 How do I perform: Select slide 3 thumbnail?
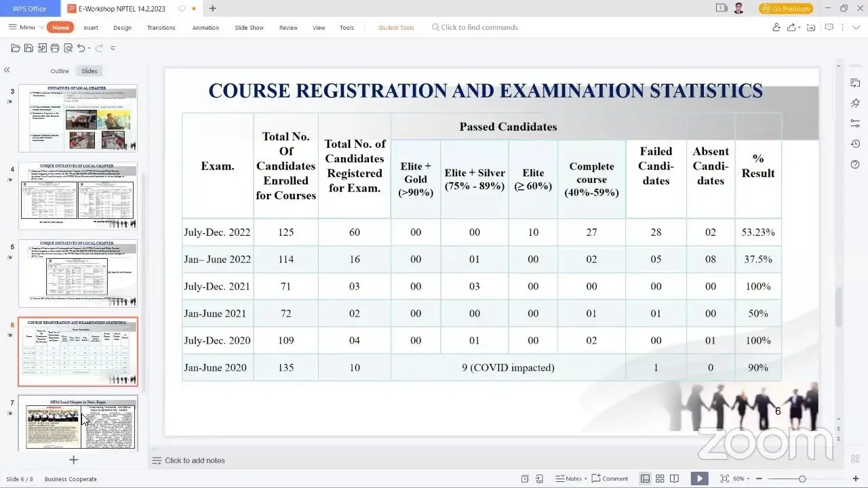78,118
